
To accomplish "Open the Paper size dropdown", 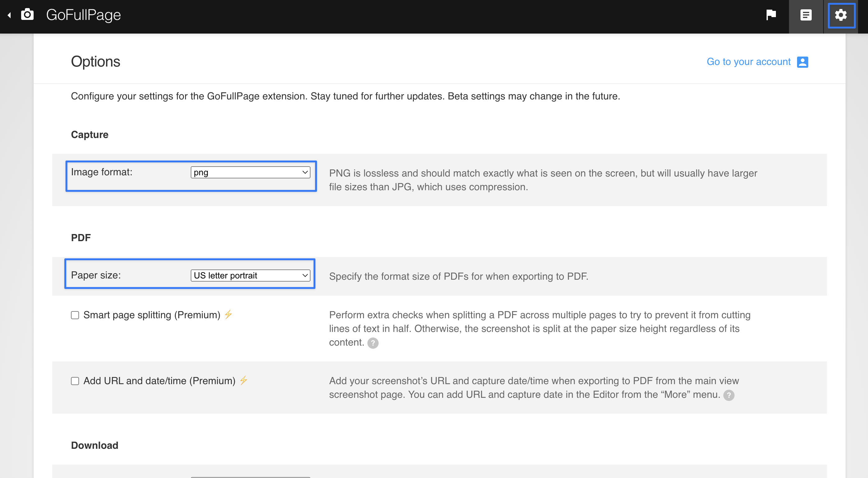I will pos(250,275).
